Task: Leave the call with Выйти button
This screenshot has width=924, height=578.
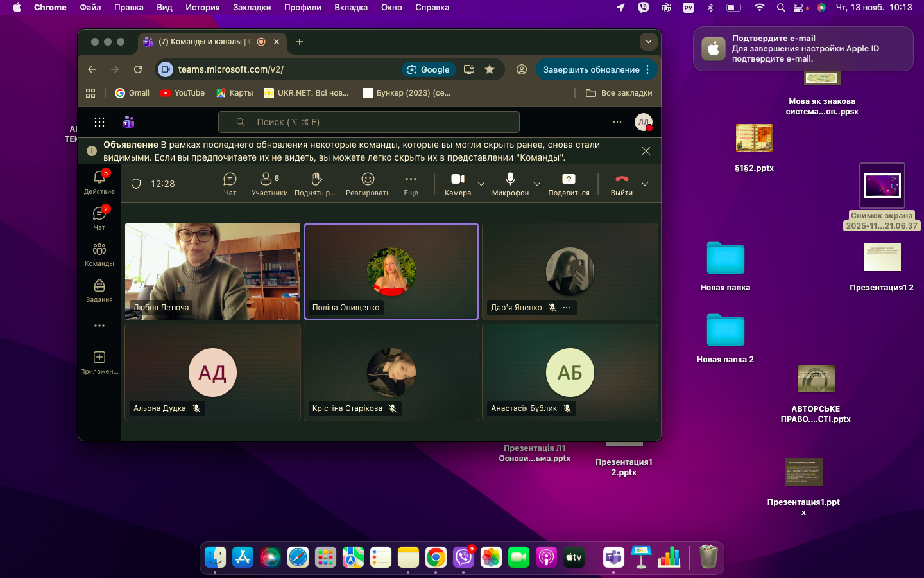Action: pyautogui.click(x=621, y=183)
